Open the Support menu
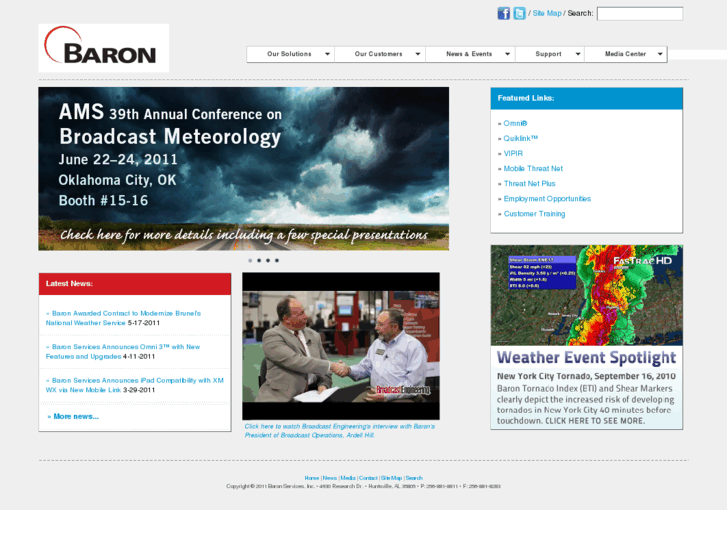727x545 pixels. 550,54
